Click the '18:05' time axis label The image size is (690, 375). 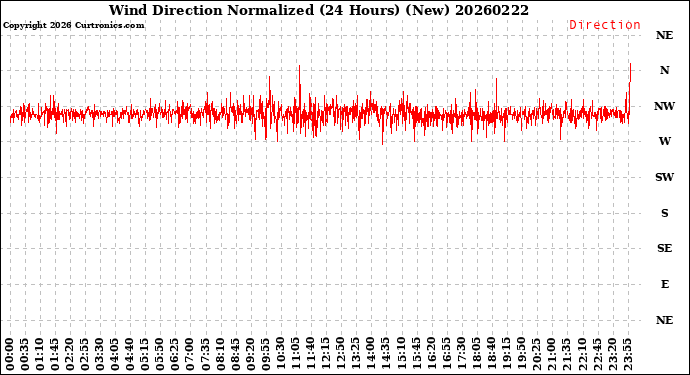[476, 354]
